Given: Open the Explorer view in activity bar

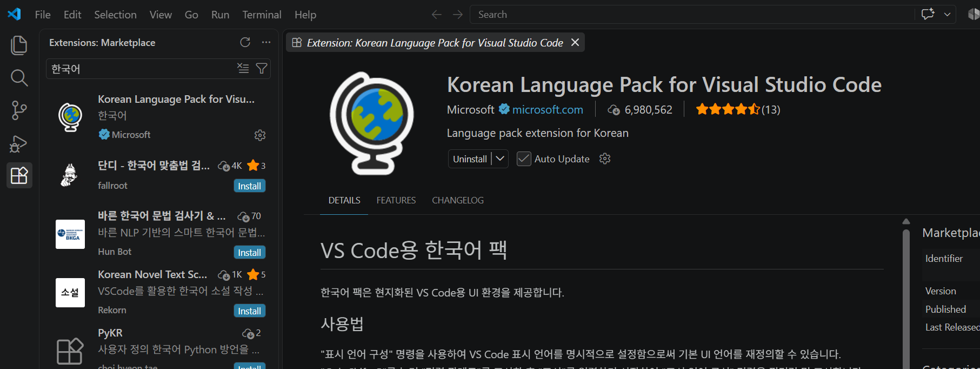Looking at the screenshot, I should pos(19,45).
